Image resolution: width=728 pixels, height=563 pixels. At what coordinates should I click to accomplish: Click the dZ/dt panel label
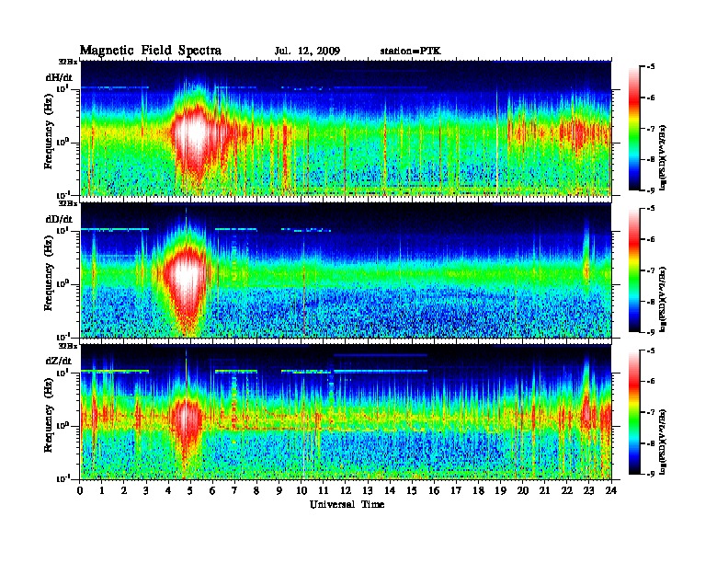coord(59,361)
